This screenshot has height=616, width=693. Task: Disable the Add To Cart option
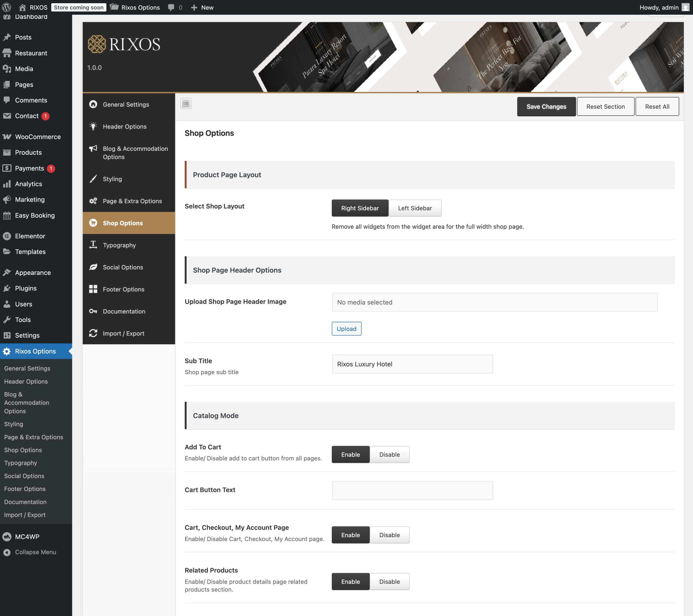point(389,455)
